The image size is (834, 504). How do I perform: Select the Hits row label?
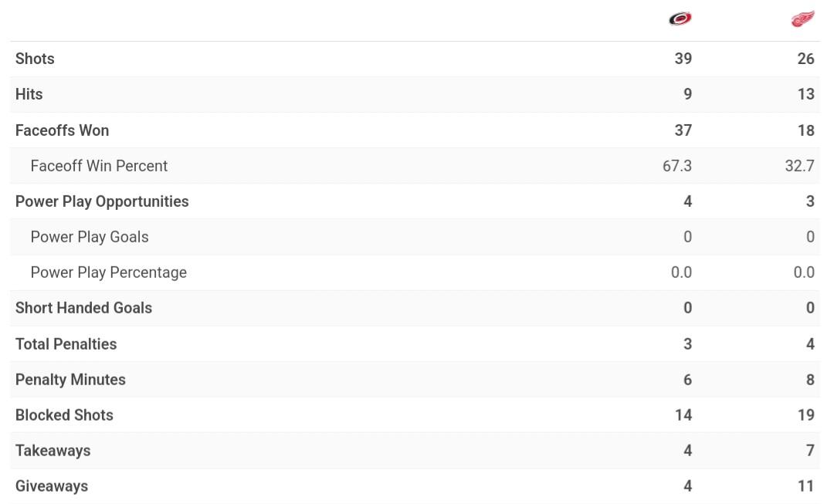tap(29, 94)
